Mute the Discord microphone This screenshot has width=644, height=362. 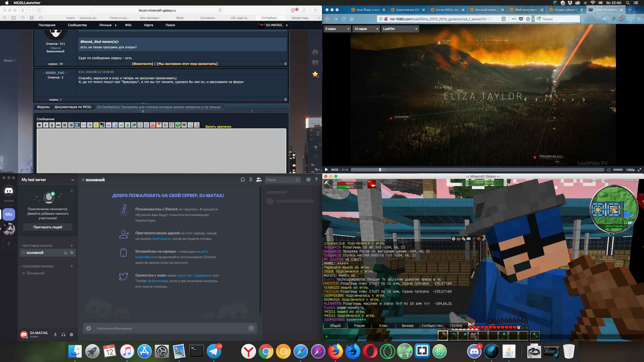tap(55, 335)
